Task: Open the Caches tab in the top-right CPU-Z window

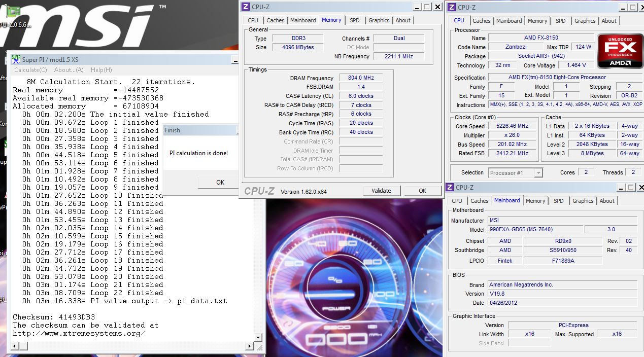Action: click(x=481, y=21)
